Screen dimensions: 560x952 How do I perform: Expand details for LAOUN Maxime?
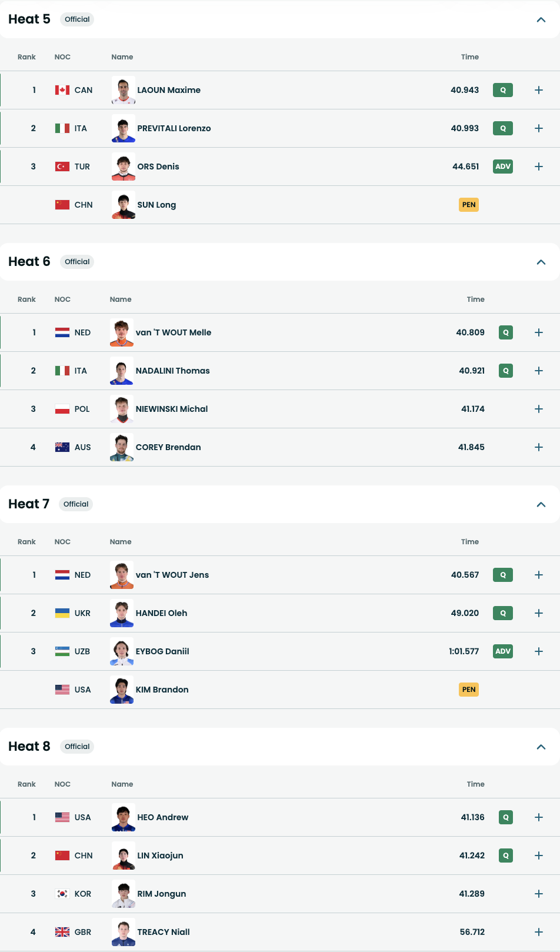tap(538, 90)
